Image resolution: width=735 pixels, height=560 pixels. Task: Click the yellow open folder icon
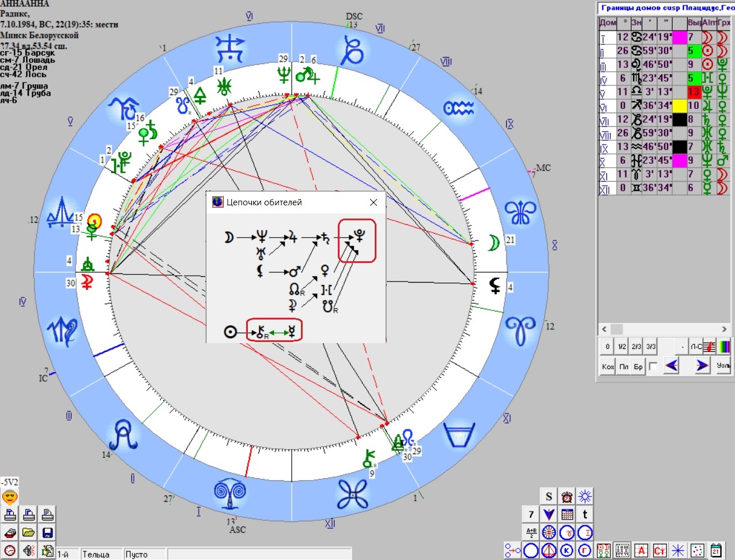(x=29, y=533)
